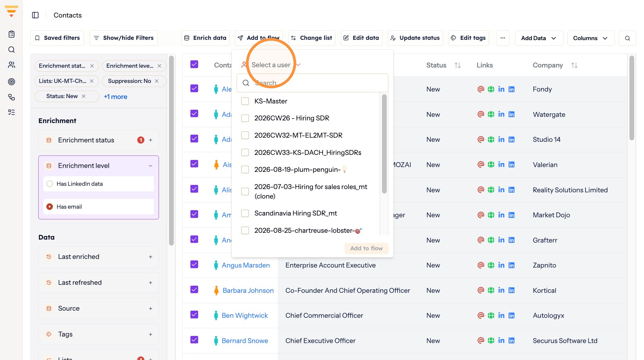This screenshot has width=644, height=360.
Task: Open the Add Data dropdown
Action: 539,38
